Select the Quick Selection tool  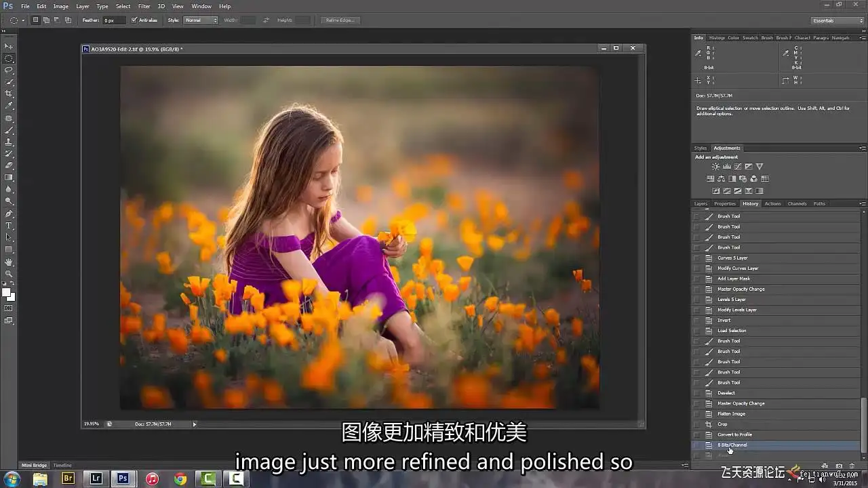pyautogui.click(x=9, y=82)
